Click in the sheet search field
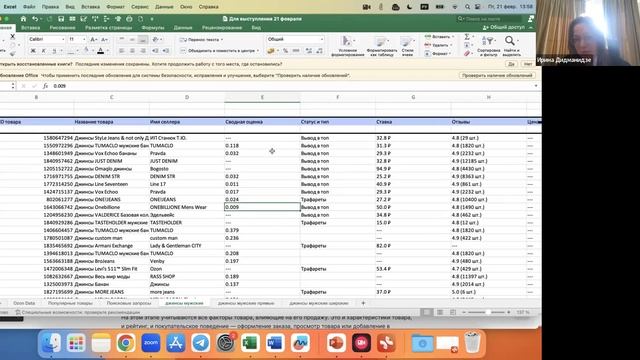This screenshot has width=640, height=360. tap(489, 19)
